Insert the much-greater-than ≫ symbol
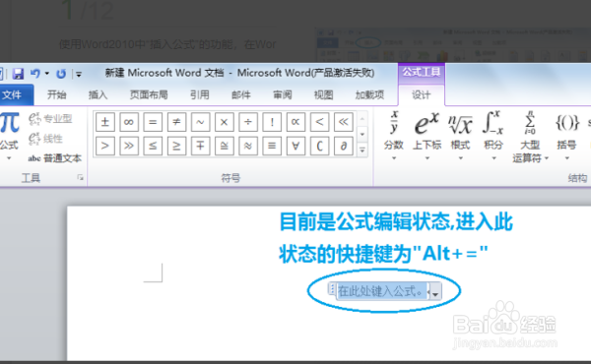Screen dimensions: 591x364 coord(129,146)
